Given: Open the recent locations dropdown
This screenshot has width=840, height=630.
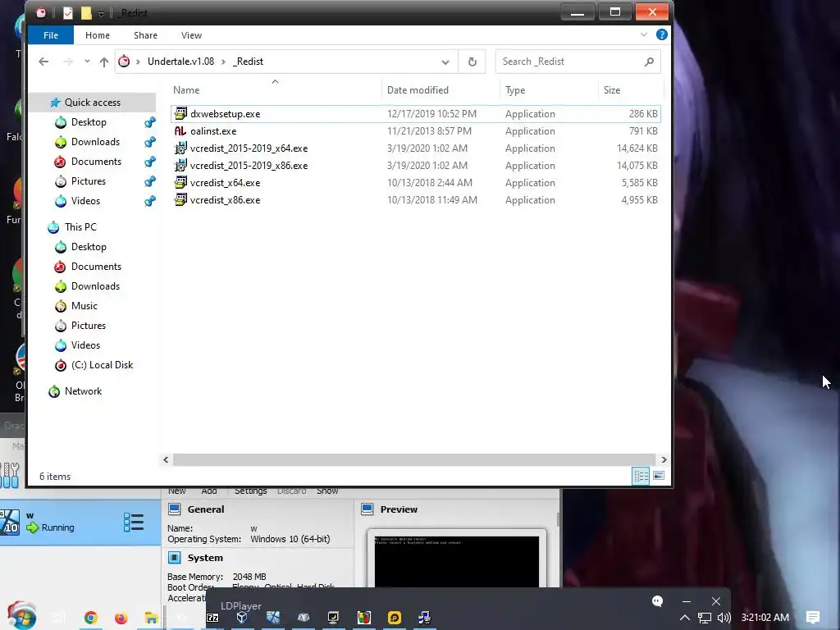Looking at the screenshot, I should [87, 62].
